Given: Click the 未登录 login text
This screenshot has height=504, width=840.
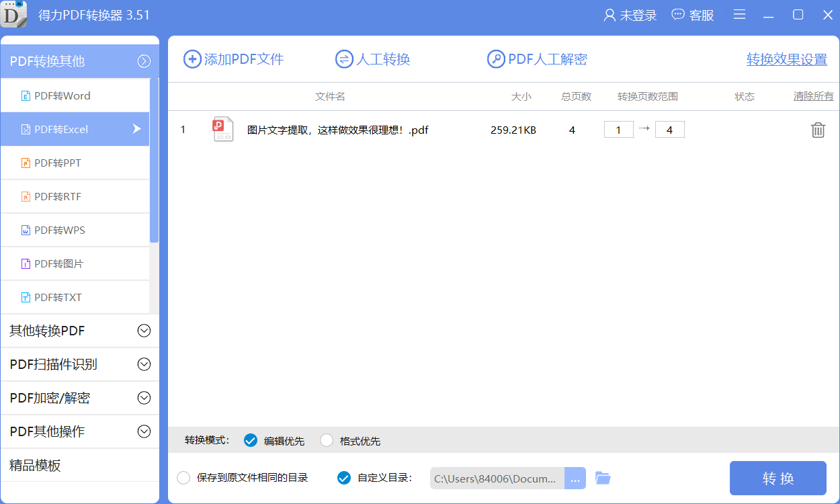Looking at the screenshot, I should point(638,15).
